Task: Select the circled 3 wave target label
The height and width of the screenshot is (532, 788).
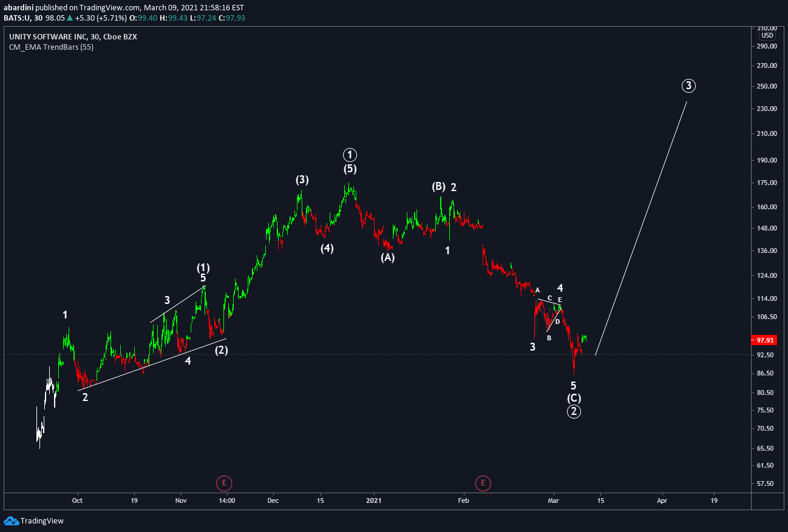Action: (x=688, y=86)
